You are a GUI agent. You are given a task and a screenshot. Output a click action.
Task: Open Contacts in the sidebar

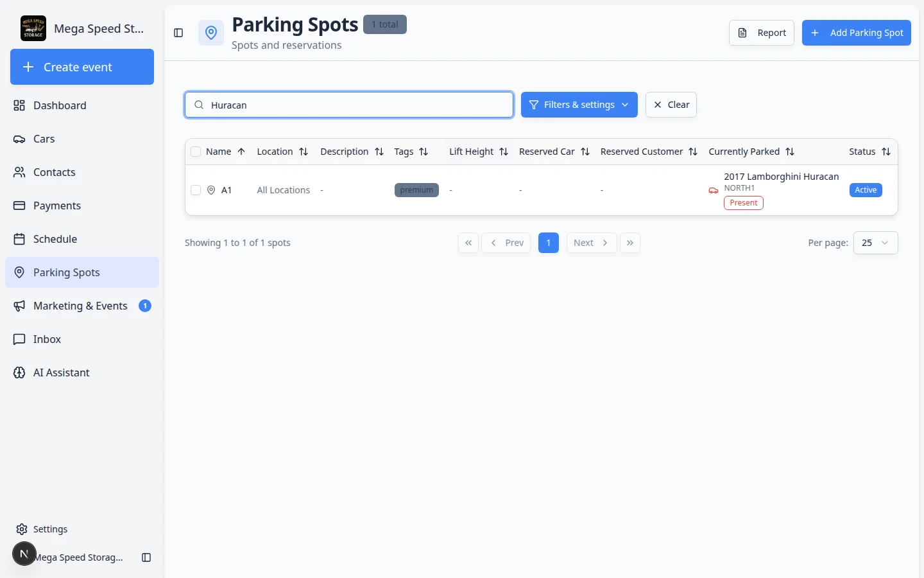tap(82, 172)
